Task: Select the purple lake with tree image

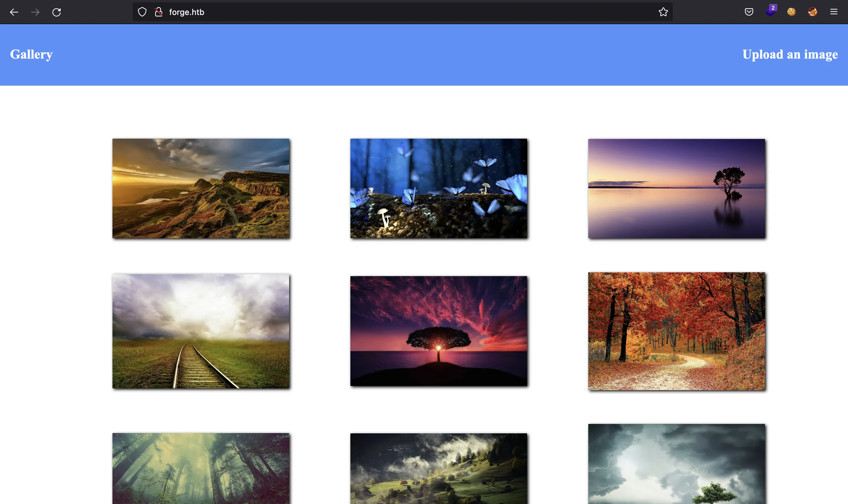Action: pyautogui.click(x=677, y=188)
